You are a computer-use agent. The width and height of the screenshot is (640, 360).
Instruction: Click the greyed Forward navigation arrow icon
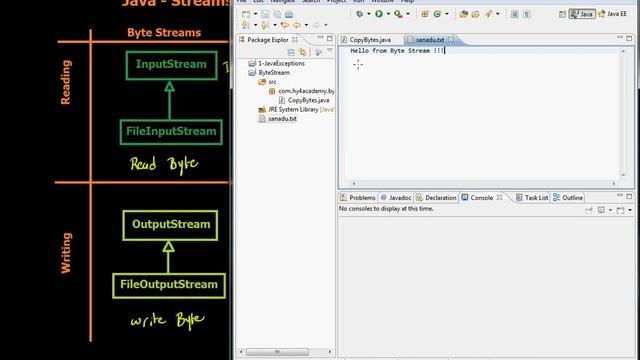[x=316, y=25]
